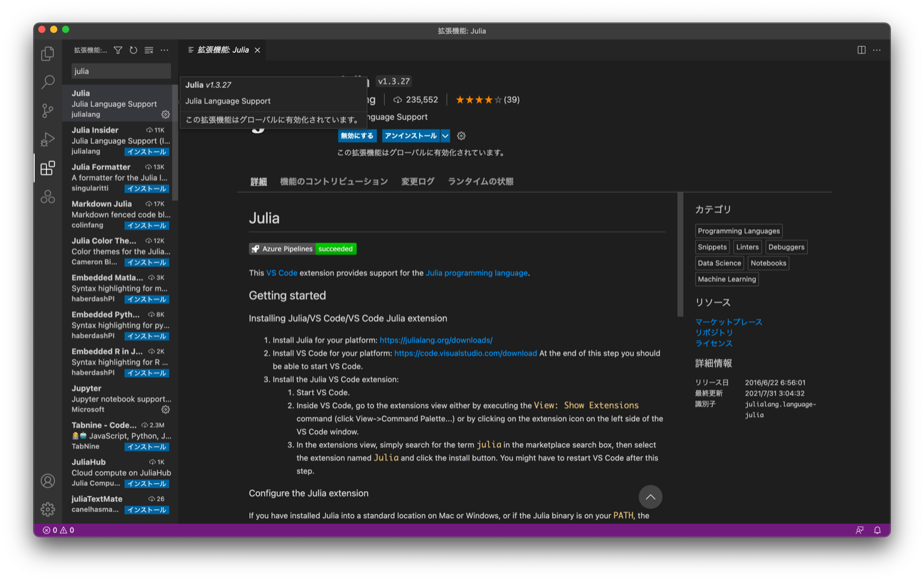Open 機能のコントリビューション tab
This screenshot has height=581, width=924.
pos(334,182)
